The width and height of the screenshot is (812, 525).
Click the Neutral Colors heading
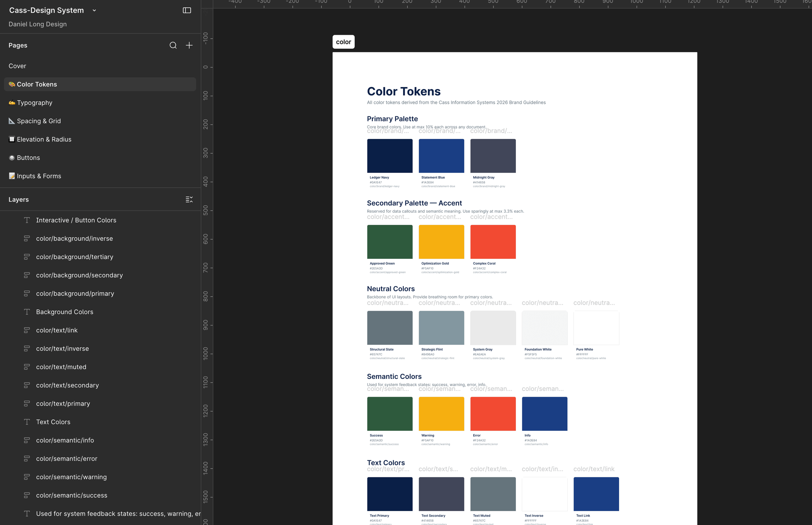pos(391,289)
